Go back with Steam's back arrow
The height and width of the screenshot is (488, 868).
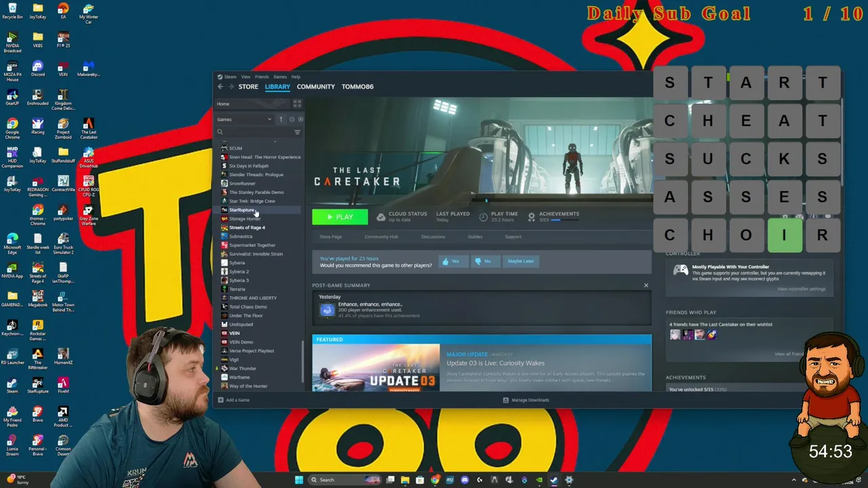[220, 87]
